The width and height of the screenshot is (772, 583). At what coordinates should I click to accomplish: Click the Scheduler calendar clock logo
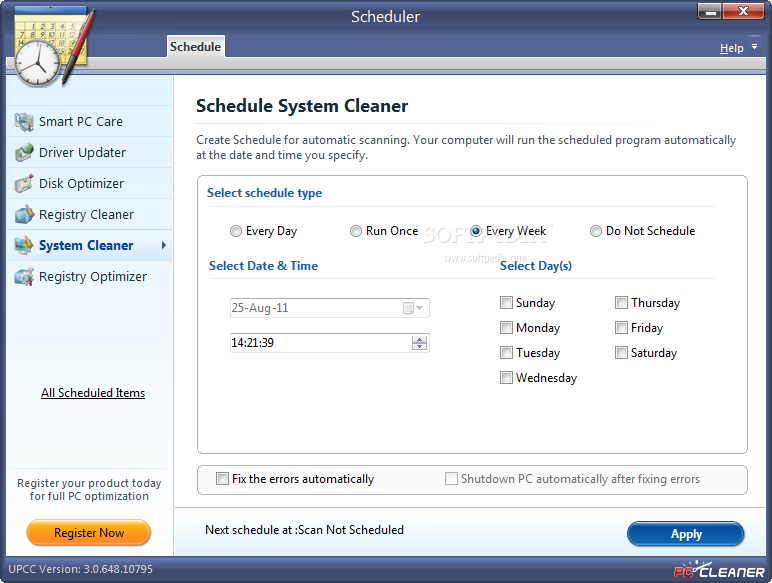pos(52,48)
